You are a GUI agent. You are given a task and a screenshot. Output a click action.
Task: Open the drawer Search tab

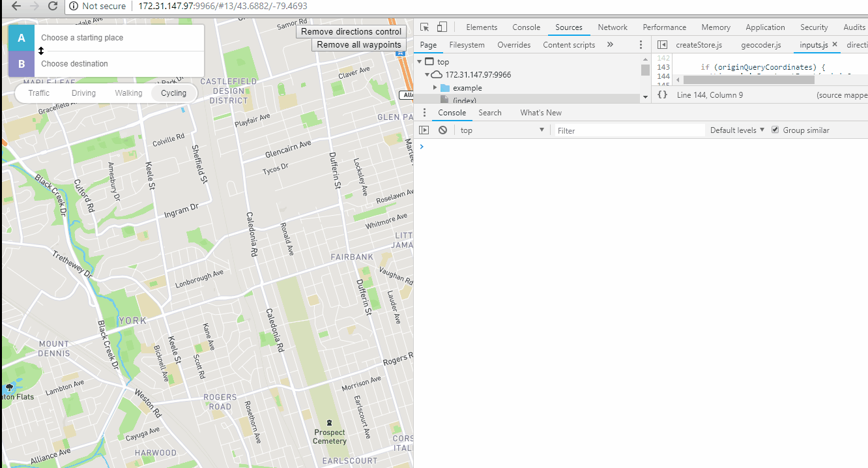point(490,113)
